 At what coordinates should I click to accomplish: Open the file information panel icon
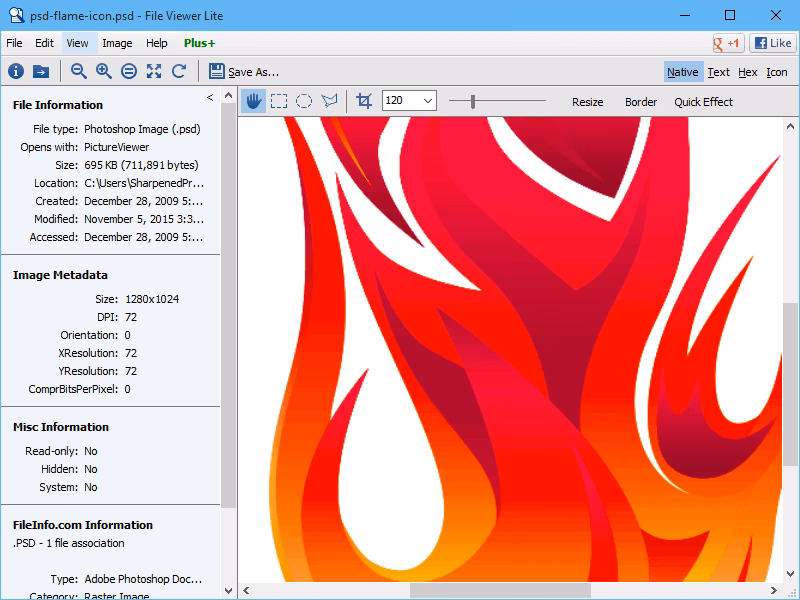(x=16, y=71)
